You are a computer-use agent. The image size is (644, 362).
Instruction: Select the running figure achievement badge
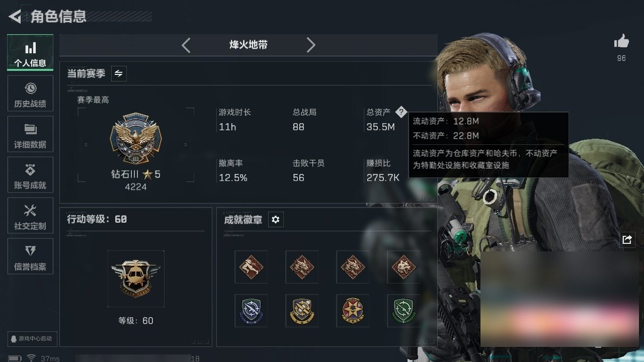point(251,267)
